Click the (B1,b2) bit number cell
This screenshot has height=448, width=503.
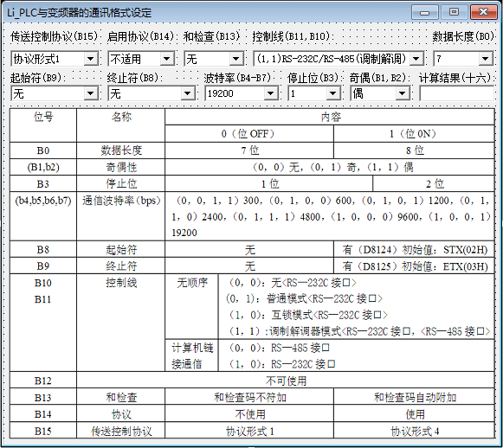click(x=43, y=167)
